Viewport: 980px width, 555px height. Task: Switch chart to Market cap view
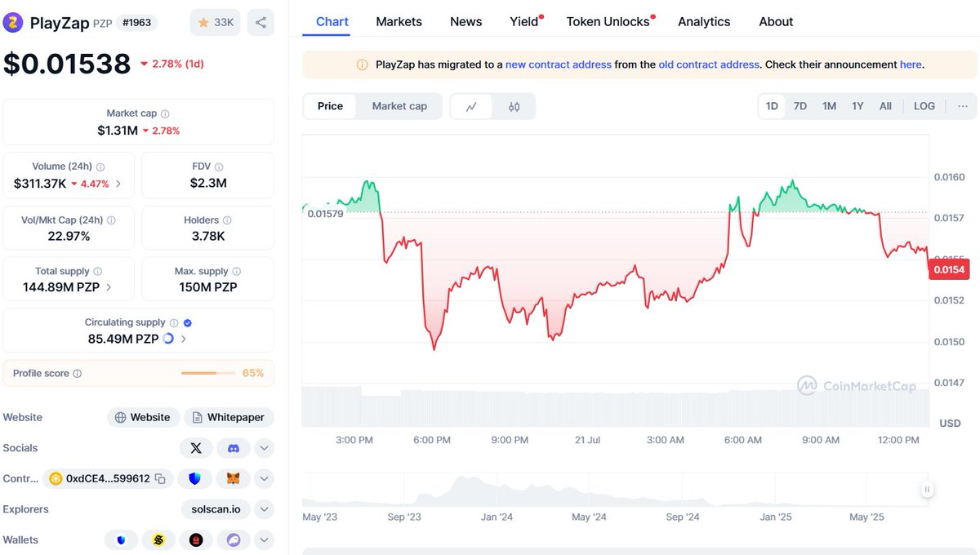[399, 106]
